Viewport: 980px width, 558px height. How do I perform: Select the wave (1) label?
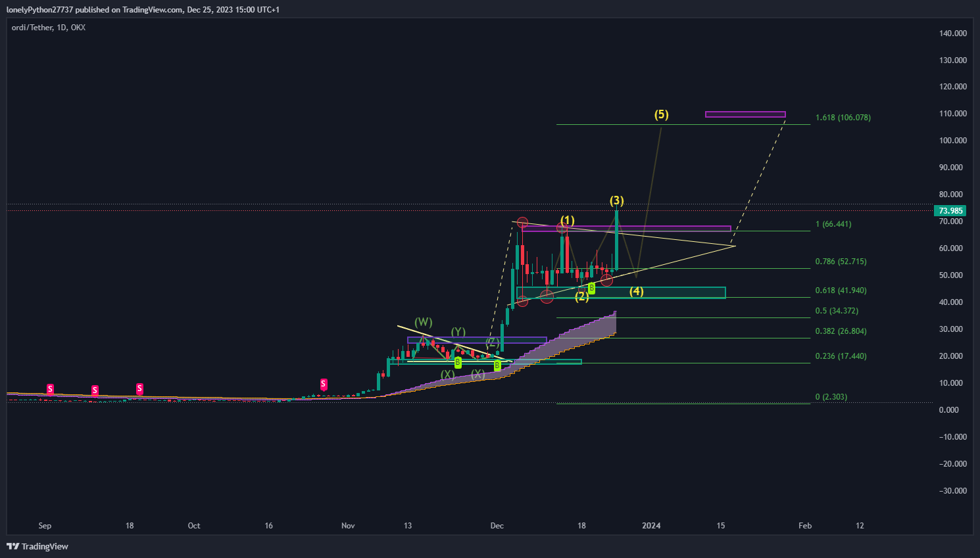click(568, 220)
